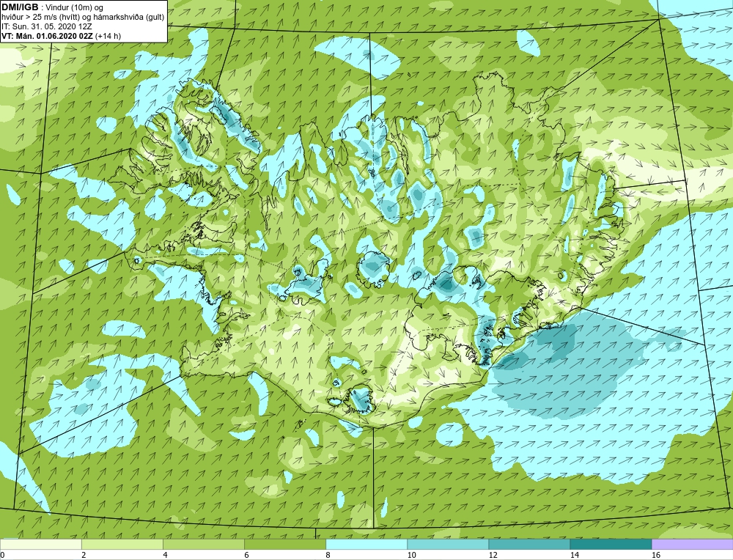The height and width of the screenshot is (560, 733).
Task: Click the 0–2 m/s palest legend swatch
Action: pos(40,544)
